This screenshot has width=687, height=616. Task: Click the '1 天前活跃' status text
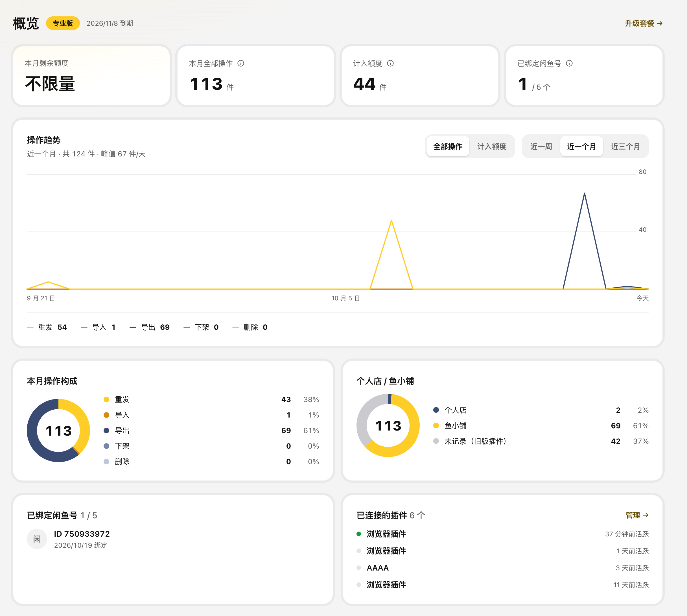coord(633,551)
